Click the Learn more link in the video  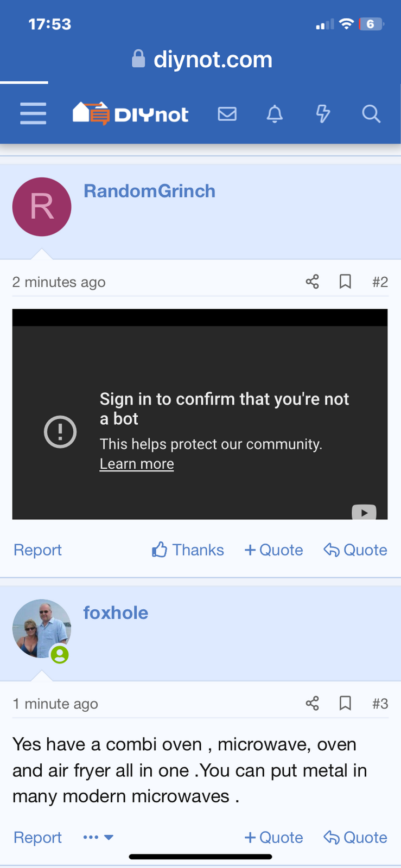137,464
